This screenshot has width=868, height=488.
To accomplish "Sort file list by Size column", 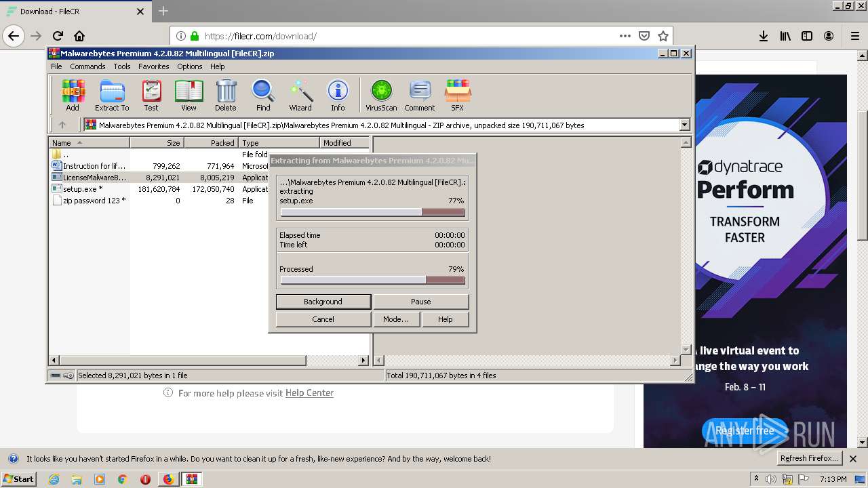I will pyautogui.click(x=157, y=142).
